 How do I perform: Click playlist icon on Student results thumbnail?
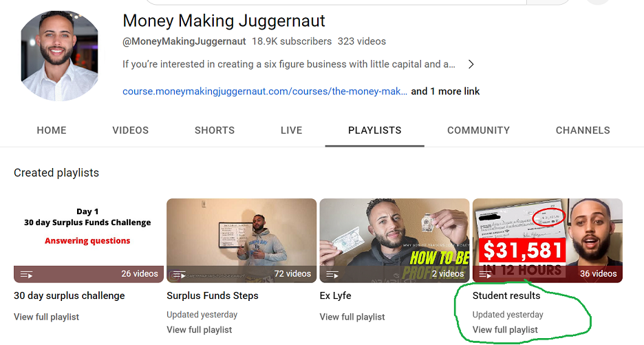coord(485,274)
